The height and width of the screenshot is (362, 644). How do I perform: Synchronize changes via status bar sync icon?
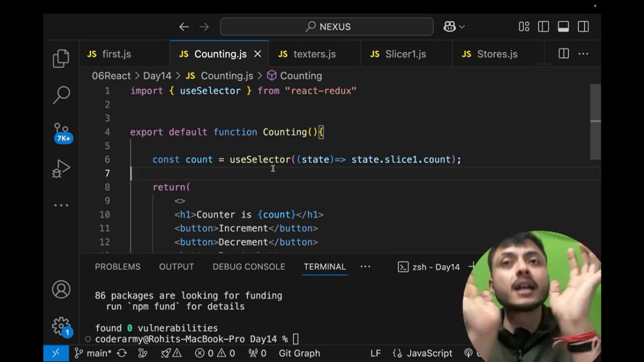(x=122, y=353)
